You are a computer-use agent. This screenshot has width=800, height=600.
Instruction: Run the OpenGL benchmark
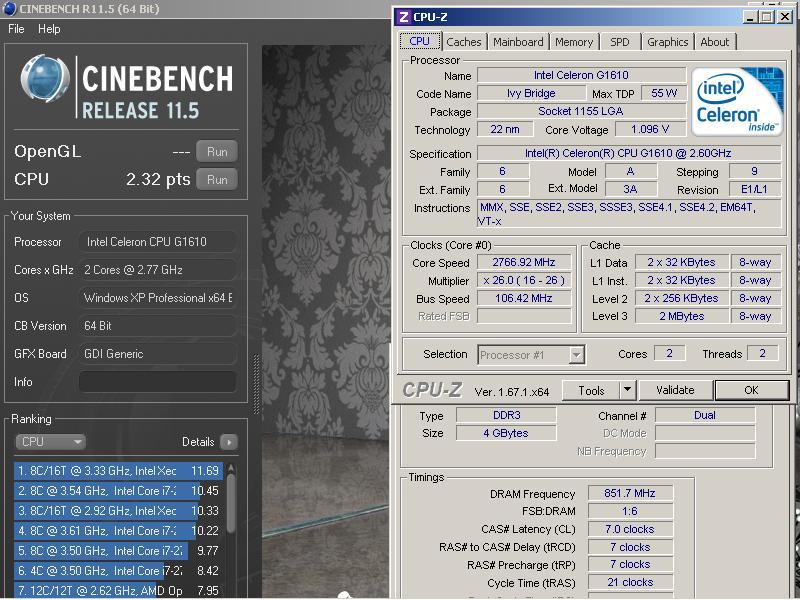click(x=217, y=152)
